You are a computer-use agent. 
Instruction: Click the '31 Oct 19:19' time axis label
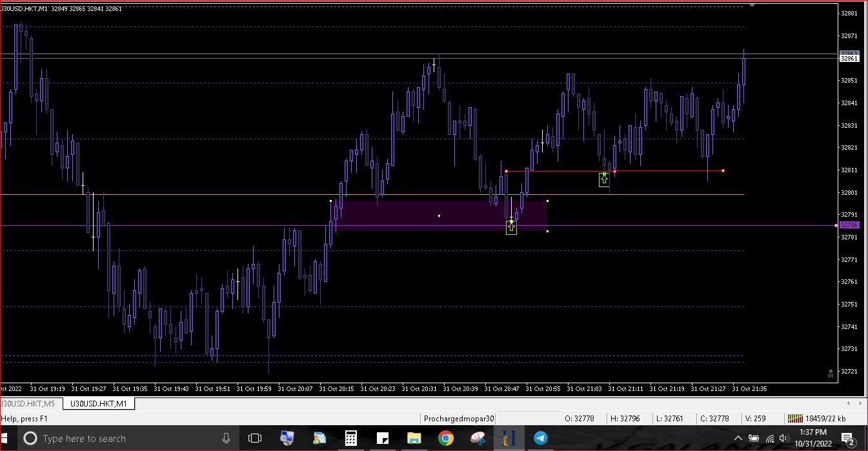point(47,389)
